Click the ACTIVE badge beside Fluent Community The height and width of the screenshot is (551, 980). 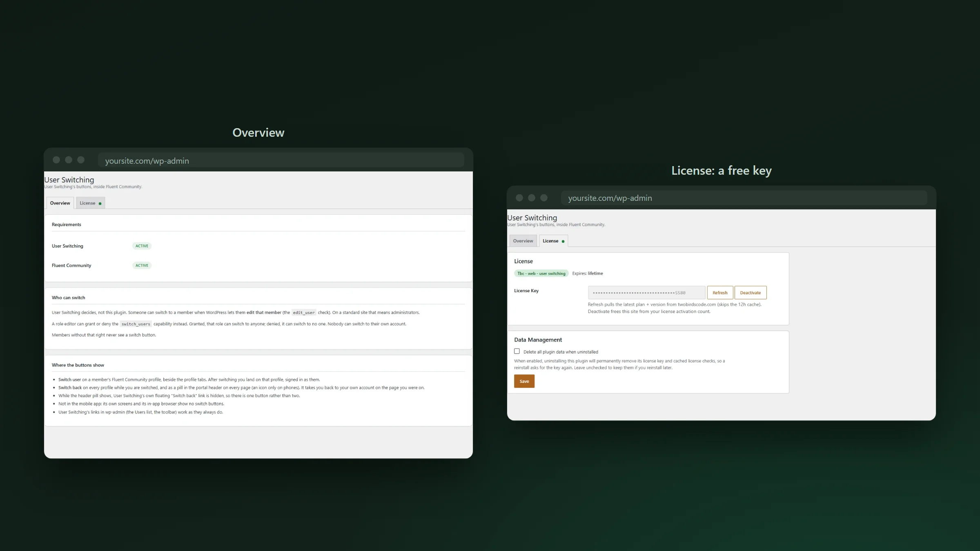142,265
